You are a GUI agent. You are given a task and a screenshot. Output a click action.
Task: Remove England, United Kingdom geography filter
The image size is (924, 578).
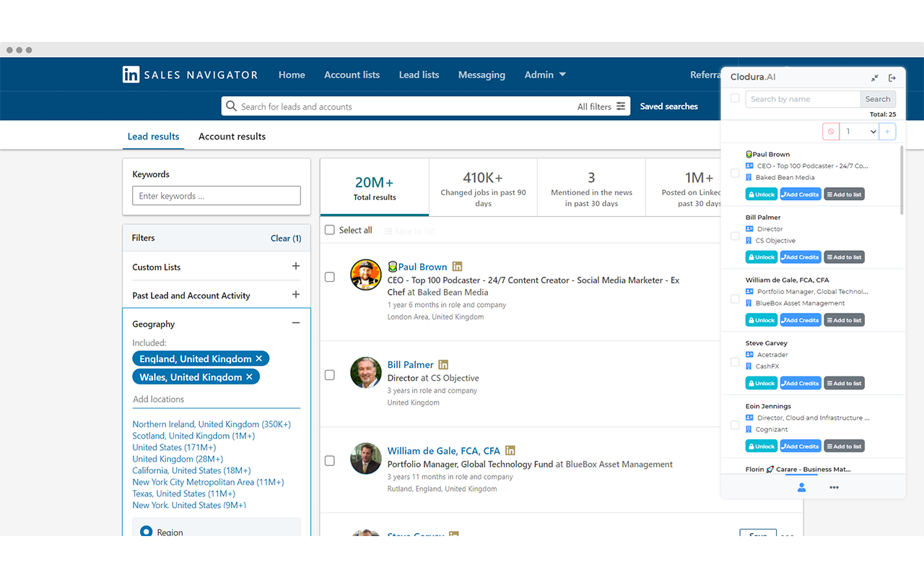pyautogui.click(x=258, y=358)
